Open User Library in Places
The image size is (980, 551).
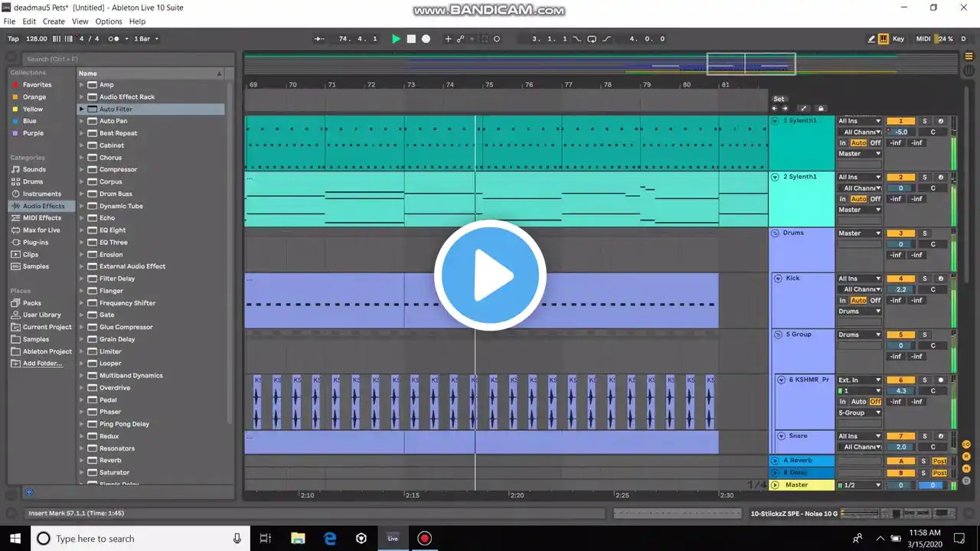tap(41, 315)
